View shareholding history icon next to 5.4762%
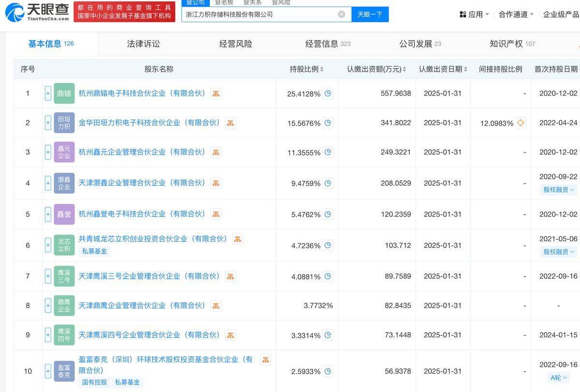The height and width of the screenshot is (392, 580). point(328,214)
